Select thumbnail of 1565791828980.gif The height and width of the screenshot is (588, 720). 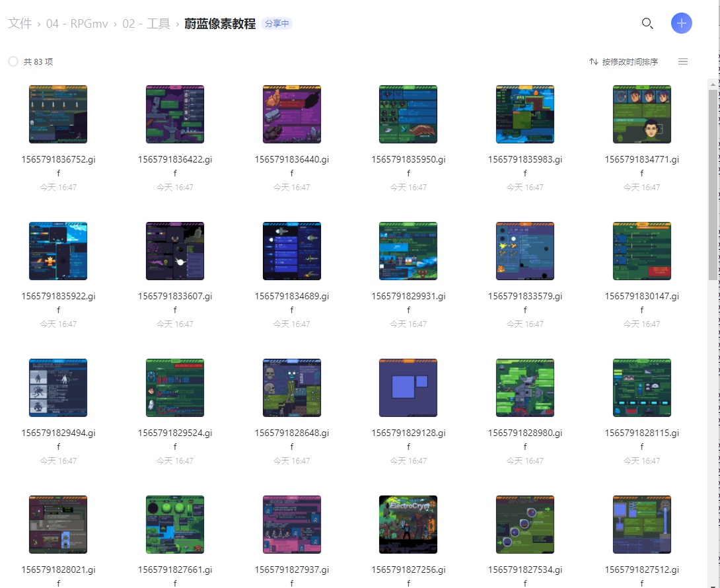click(x=525, y=388)
